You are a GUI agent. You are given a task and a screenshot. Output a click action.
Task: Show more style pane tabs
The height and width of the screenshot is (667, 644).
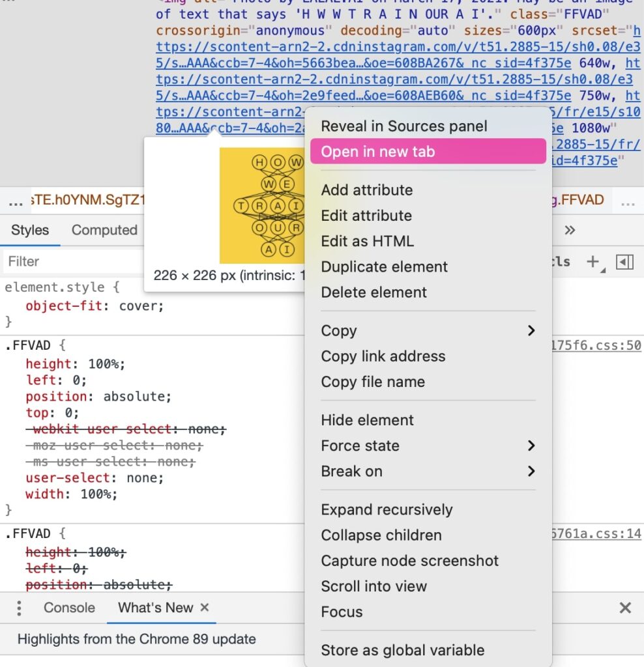(570, 230)
